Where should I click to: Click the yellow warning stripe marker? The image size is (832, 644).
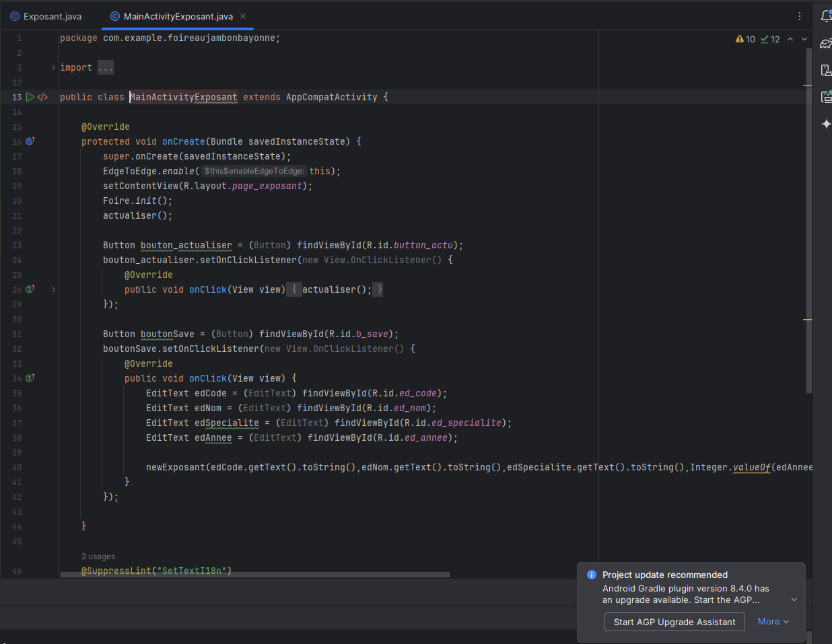807,320
